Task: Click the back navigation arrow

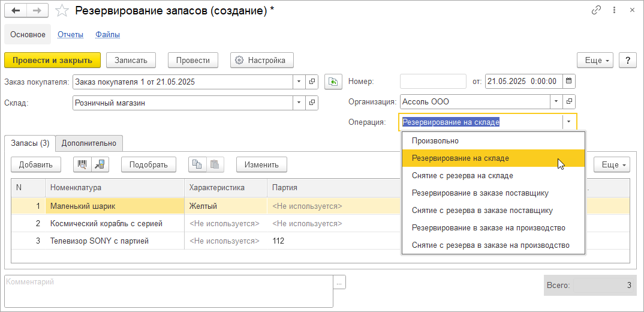Action: (16, 11)
